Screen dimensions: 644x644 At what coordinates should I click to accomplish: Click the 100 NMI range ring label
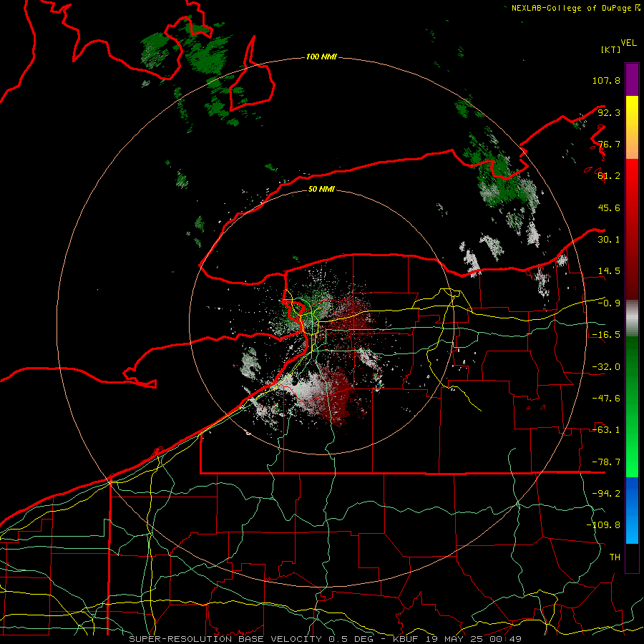[321, 57]
